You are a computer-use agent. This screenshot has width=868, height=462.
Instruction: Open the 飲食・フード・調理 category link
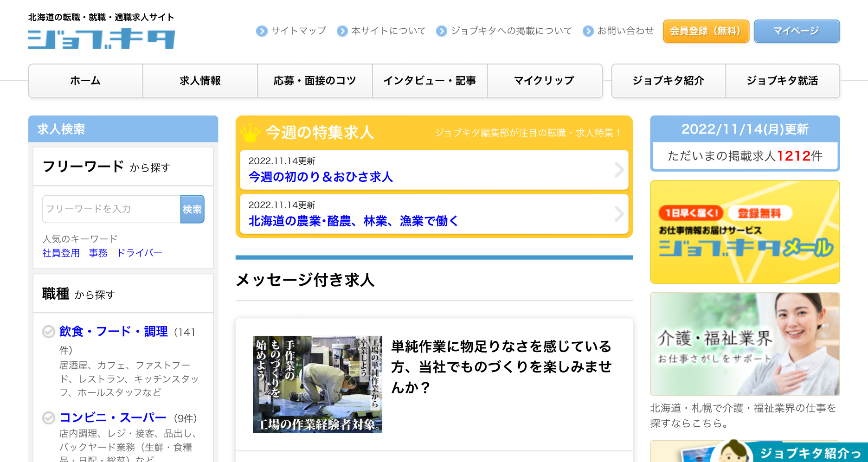pos(114,332)
